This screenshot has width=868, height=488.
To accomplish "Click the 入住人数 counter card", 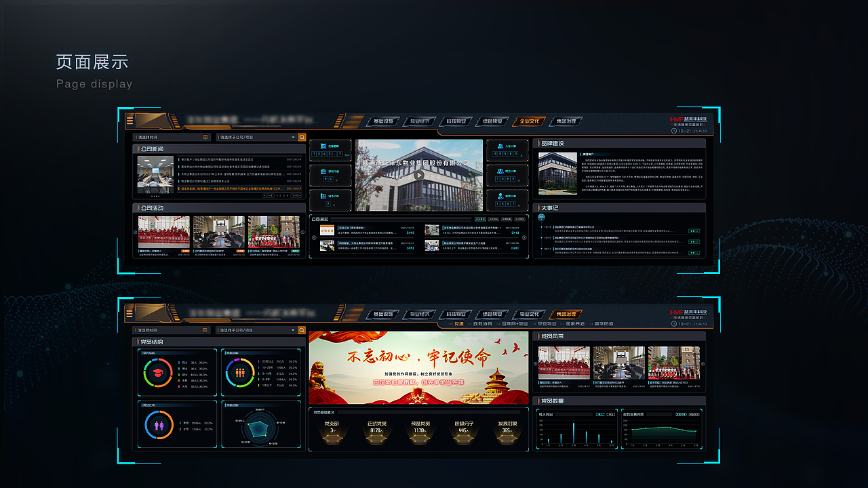I will (x=507, y=150).
